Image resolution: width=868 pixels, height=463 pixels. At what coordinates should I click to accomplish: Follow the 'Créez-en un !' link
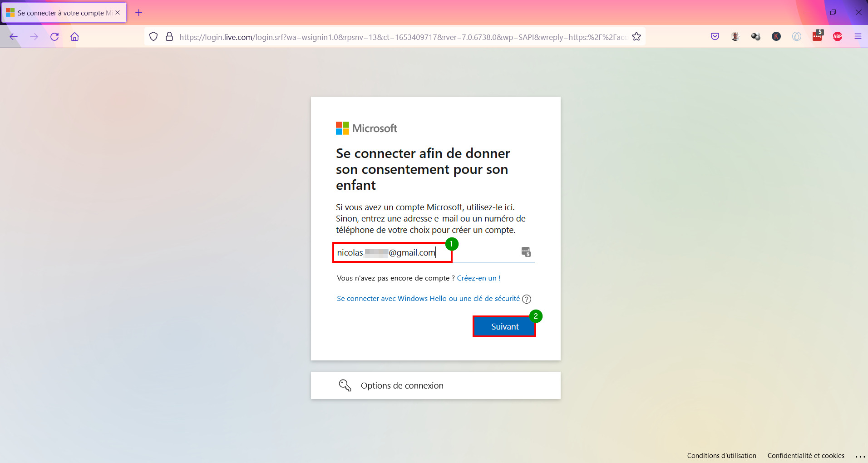coord(478,278)
